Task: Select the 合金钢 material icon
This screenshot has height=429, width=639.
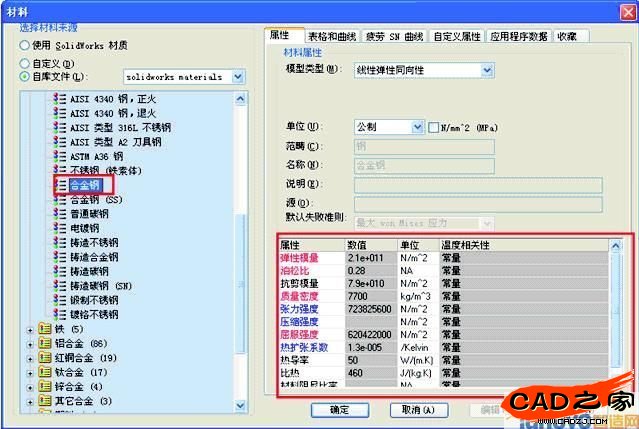Action: 61,185
